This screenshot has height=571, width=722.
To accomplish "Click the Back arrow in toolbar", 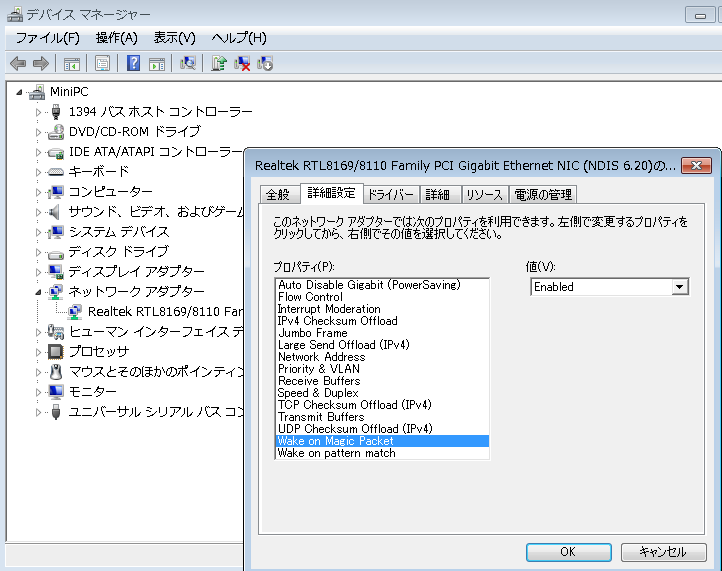I will tap(17, 63).
